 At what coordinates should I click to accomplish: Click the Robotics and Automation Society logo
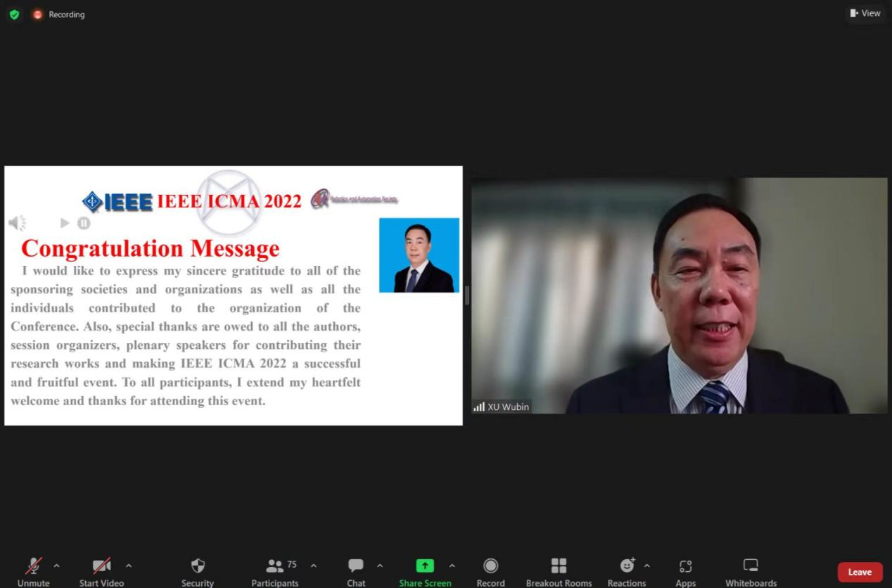355,199
